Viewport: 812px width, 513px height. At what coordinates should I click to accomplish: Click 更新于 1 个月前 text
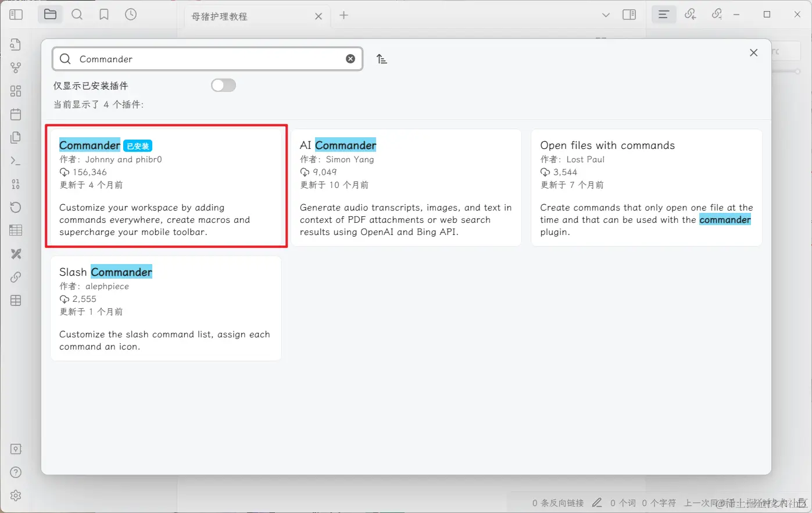tap(91, 312)
